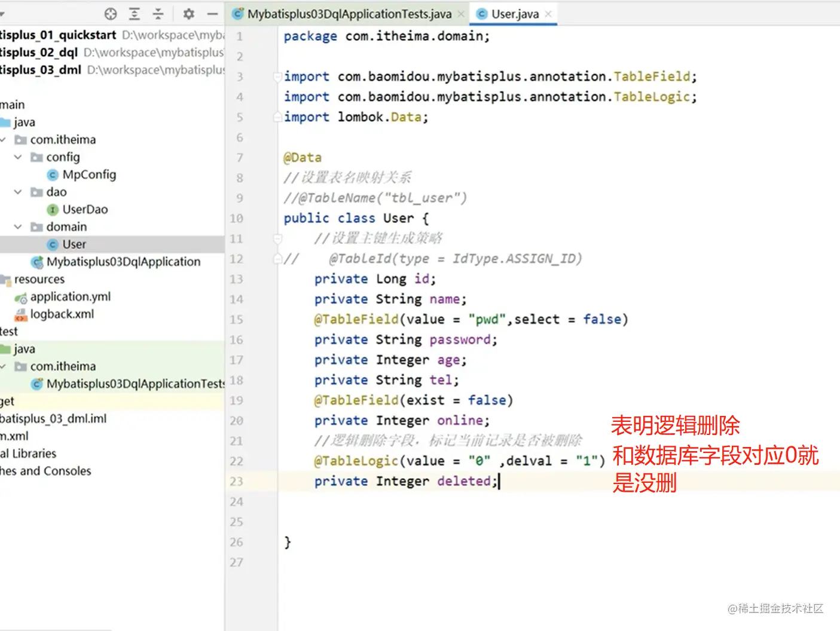Image resolution: width=840 pixels, height=631 pixels.
Task: Select the Scratches and Consoles node
Action: click(45, 471)
